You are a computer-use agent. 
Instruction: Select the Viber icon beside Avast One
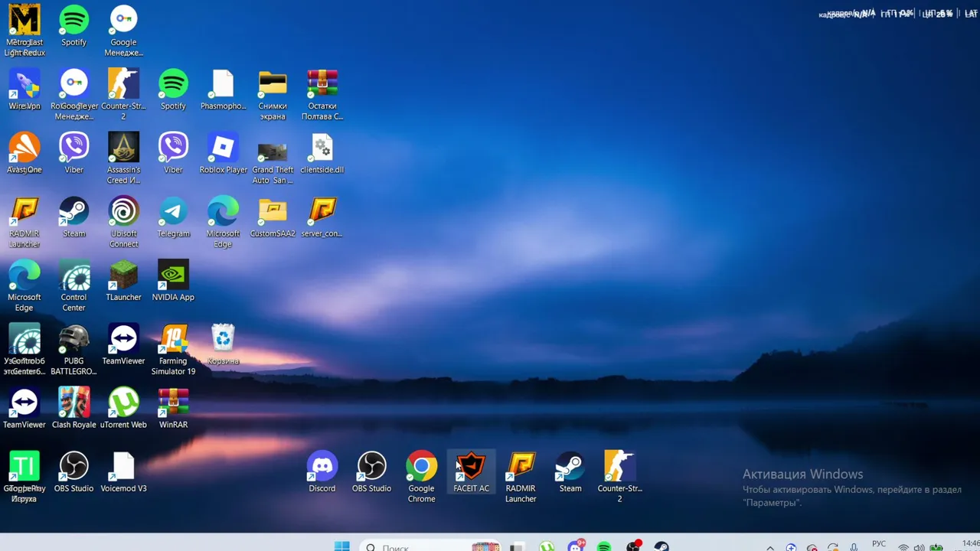73,153
